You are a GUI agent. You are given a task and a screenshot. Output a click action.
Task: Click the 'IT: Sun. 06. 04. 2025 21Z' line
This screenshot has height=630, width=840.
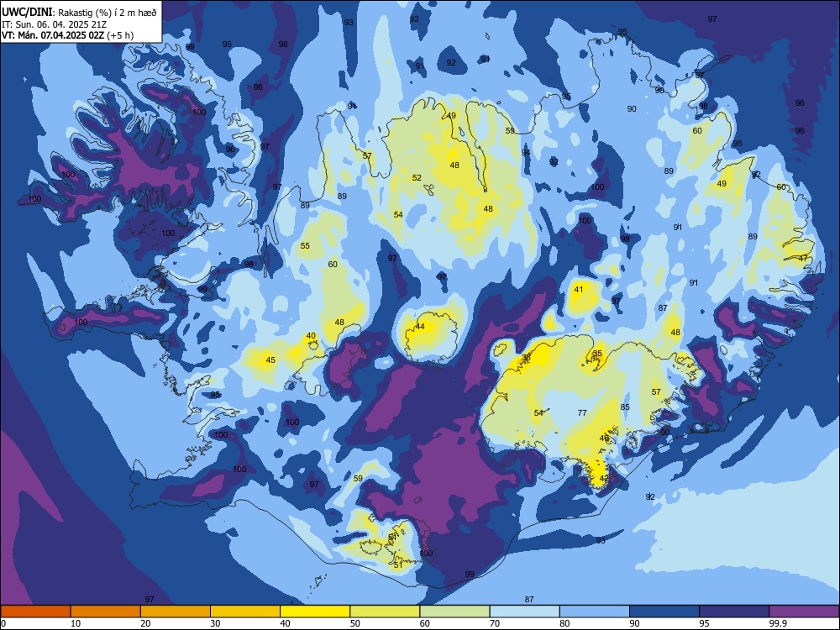click(x=55, y=24)
